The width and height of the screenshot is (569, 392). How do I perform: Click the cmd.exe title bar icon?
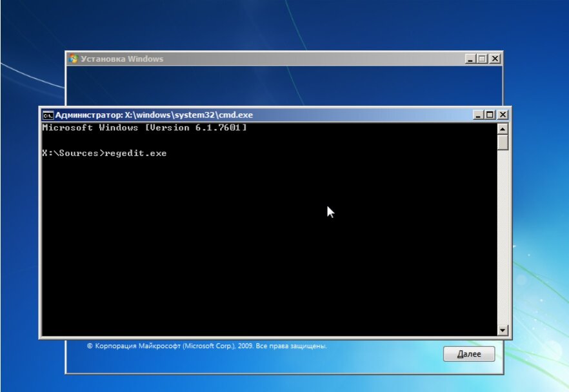[x=48, y=115]
